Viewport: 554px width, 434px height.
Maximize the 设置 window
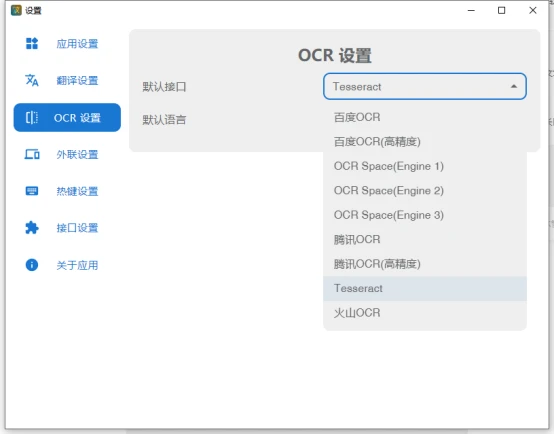501,10
